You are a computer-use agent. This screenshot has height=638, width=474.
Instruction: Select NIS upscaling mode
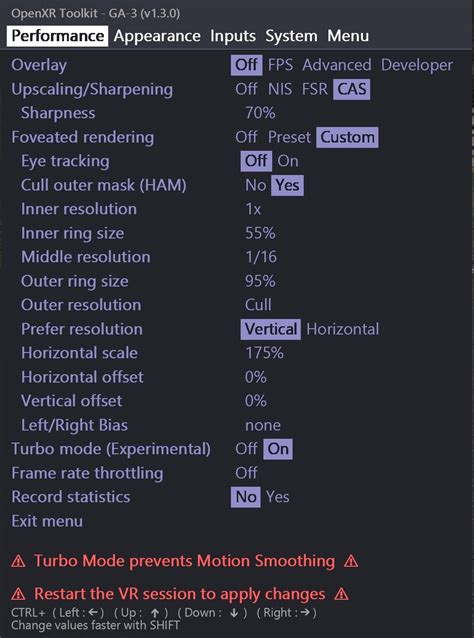pos(280,89)
